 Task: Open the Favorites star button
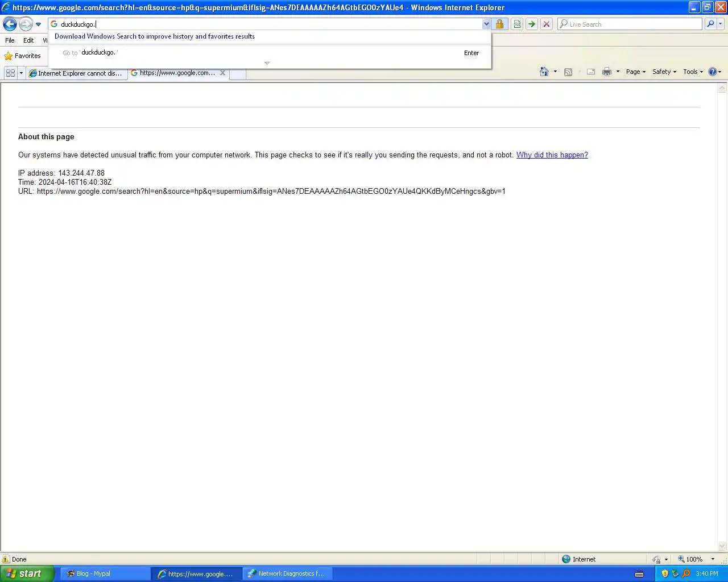[23, 56]
